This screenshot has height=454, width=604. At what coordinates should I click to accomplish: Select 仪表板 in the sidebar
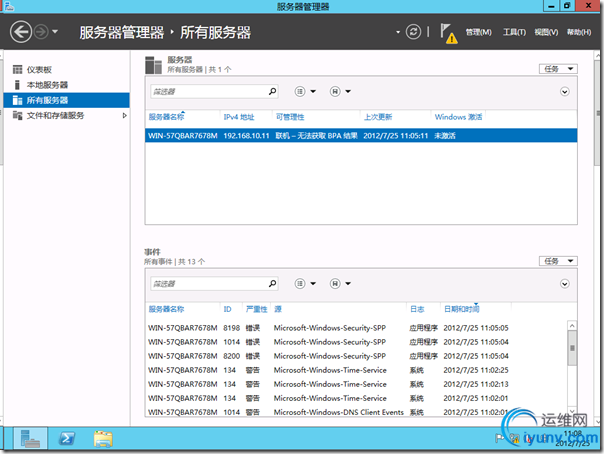(66, 70)
